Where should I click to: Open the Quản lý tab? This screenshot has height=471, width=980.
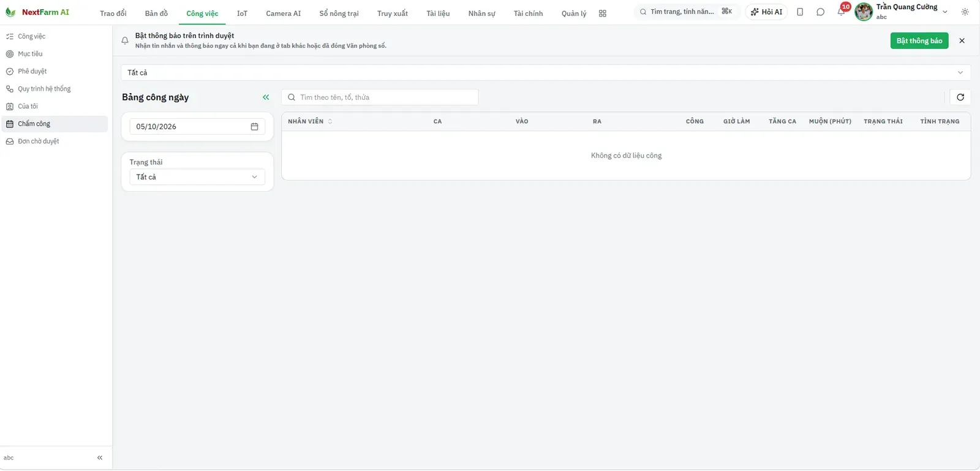574,13
